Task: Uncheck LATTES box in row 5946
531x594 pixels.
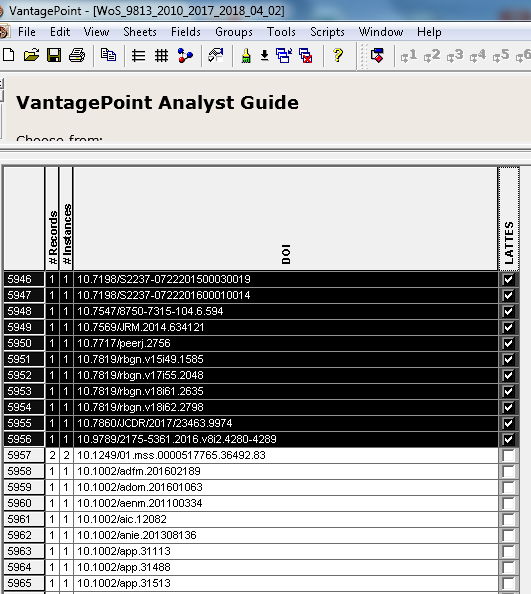Action: [x=508, y=280]
